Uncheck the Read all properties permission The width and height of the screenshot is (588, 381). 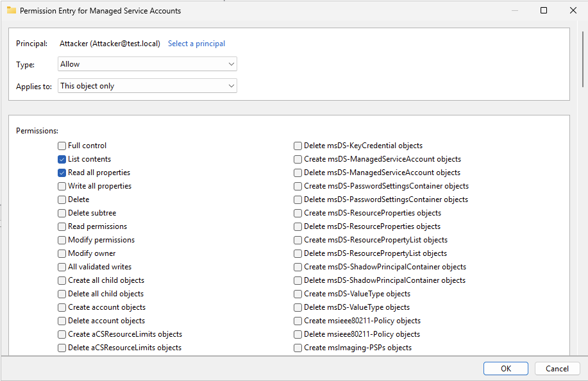click(x=62, y=173)
